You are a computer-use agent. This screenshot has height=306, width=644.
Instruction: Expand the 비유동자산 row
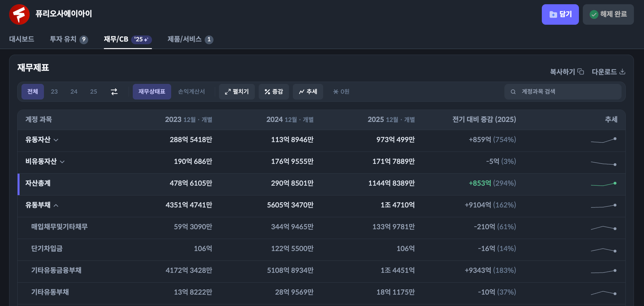62,162
